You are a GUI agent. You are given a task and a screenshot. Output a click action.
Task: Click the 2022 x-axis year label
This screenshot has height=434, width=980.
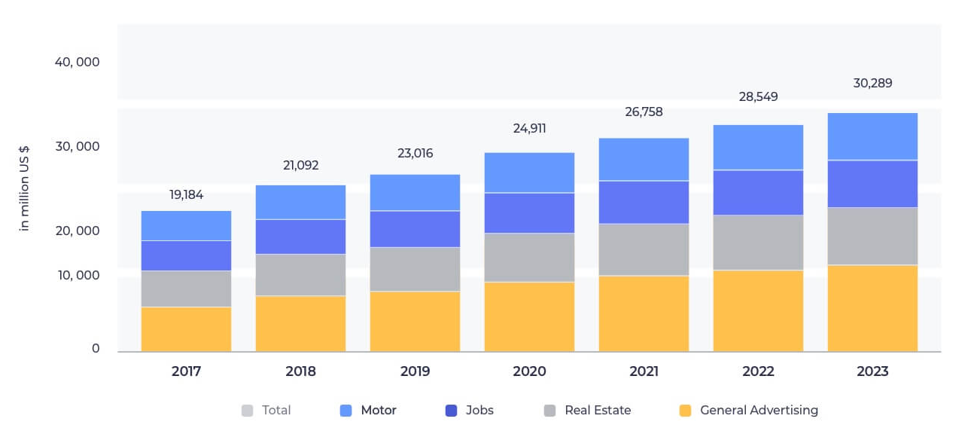click(758, 371)
